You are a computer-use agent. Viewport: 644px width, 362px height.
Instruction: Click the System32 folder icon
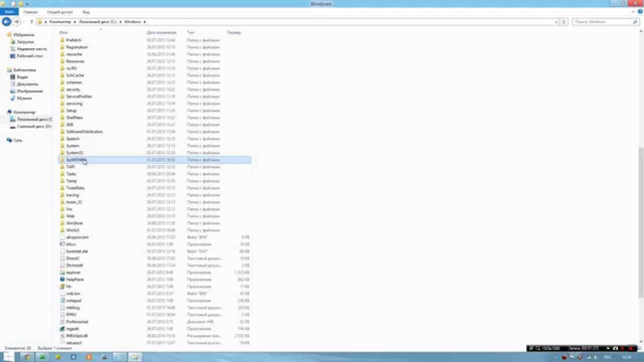point(62,153)
